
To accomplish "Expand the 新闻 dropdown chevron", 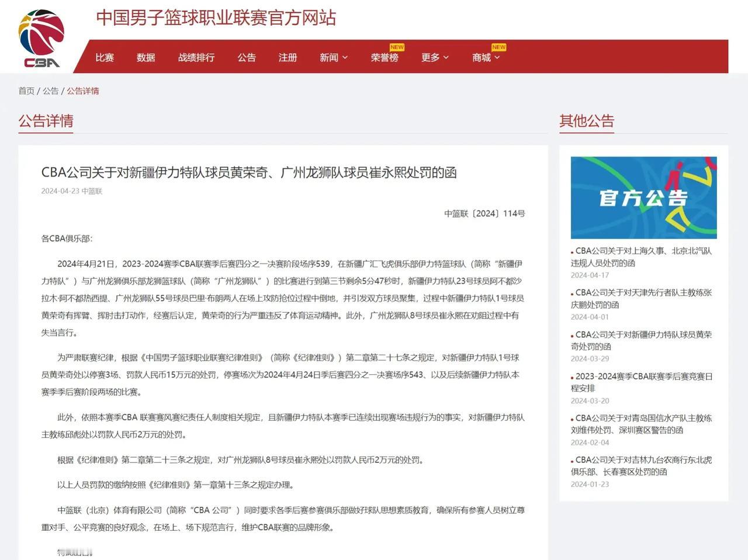I will coord(345,57).
